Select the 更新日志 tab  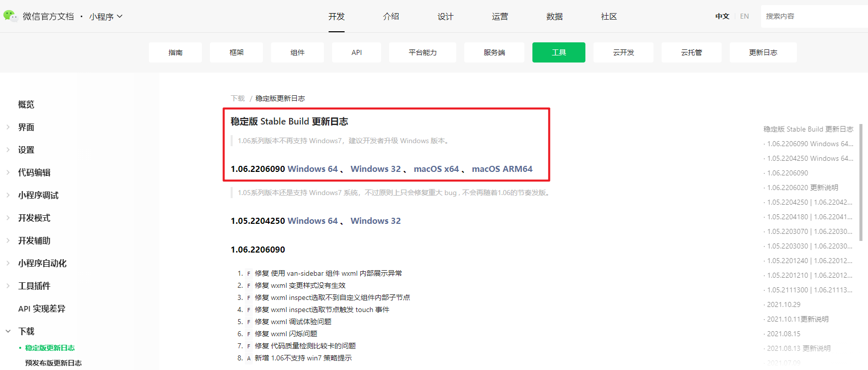coord(763,52)
